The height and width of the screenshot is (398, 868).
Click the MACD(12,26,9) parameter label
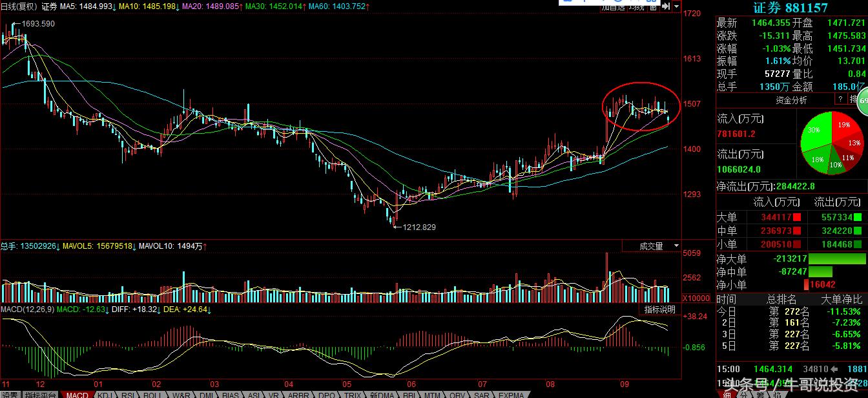(x=26, y=310)
